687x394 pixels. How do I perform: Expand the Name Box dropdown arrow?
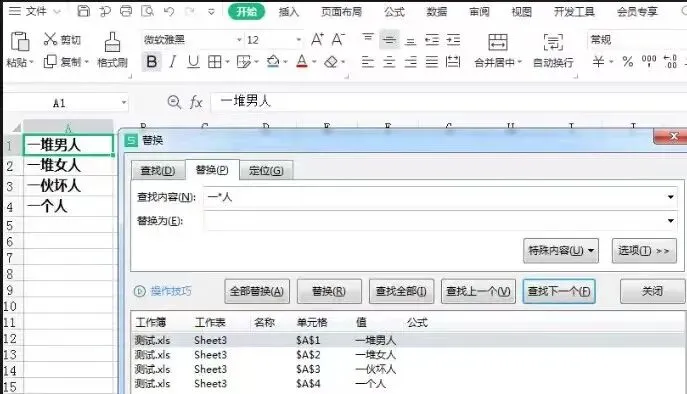pyautogui.click(x=124, y=103)
